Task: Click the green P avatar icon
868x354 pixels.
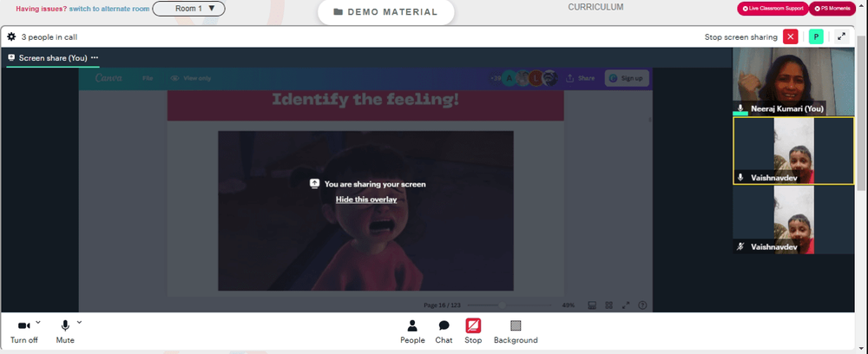Action: tap(816, 37)
